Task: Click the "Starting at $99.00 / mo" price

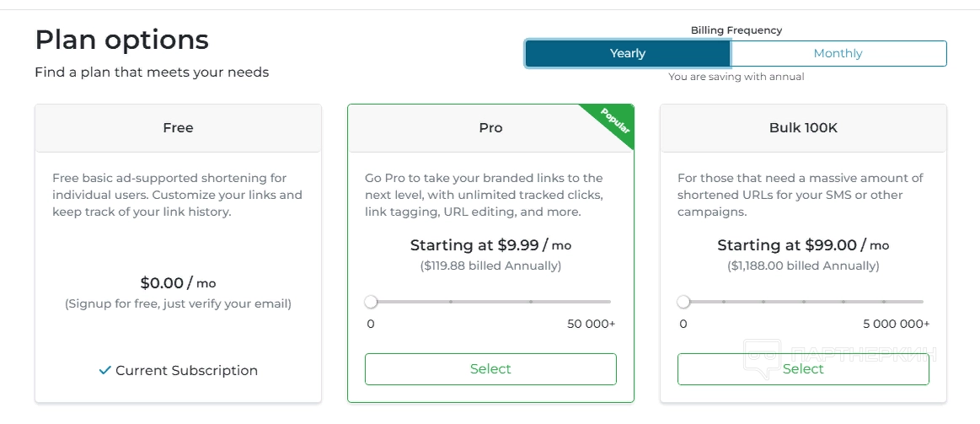Action: (803, 245)
